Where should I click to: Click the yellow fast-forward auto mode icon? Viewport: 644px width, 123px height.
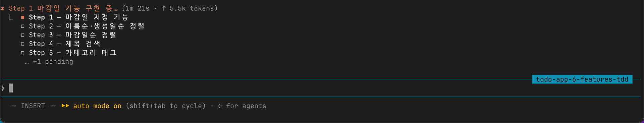point(65,106)
